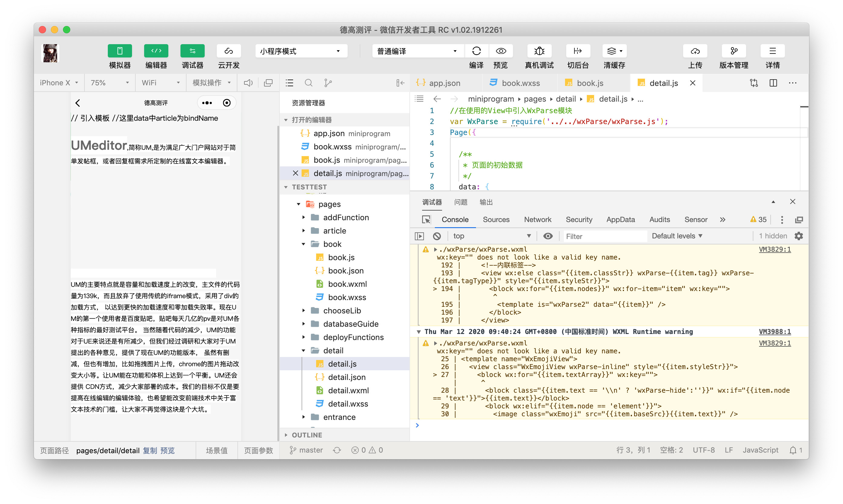Toggle the 调试器 debugger panel button

click(x=192, y=51)
